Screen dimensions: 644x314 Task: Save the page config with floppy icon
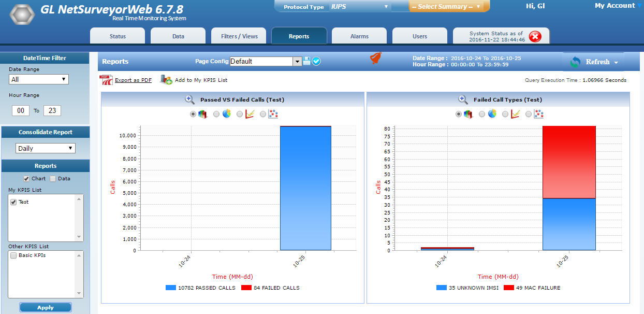[306, 61]
